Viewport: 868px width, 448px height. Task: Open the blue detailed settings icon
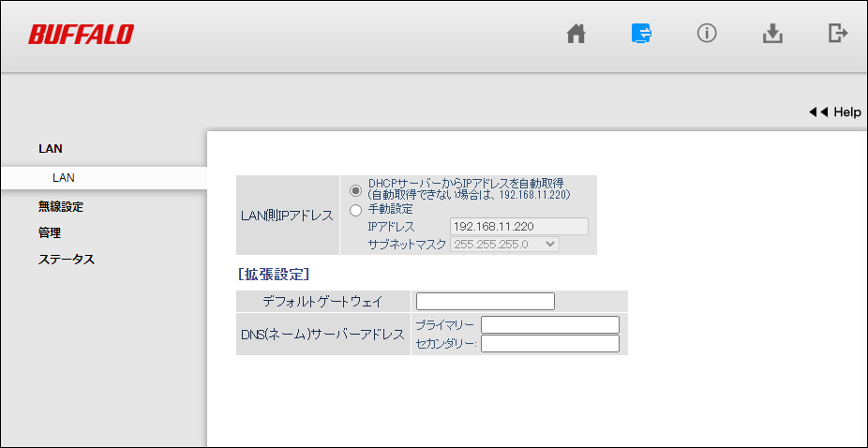[x=641, y=34]
